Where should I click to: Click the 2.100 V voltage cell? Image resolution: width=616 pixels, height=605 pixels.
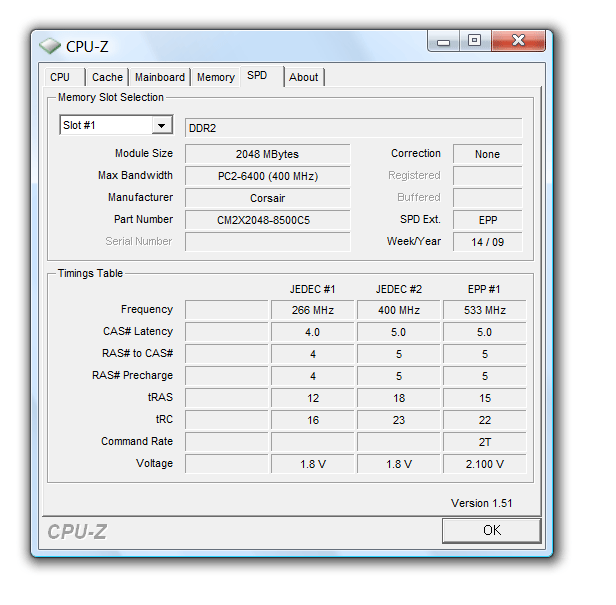485,464
